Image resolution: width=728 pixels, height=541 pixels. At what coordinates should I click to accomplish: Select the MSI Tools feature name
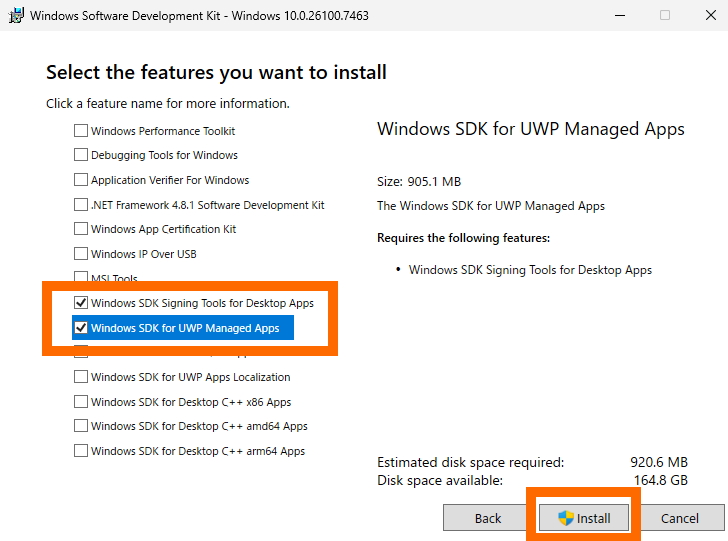114,278
